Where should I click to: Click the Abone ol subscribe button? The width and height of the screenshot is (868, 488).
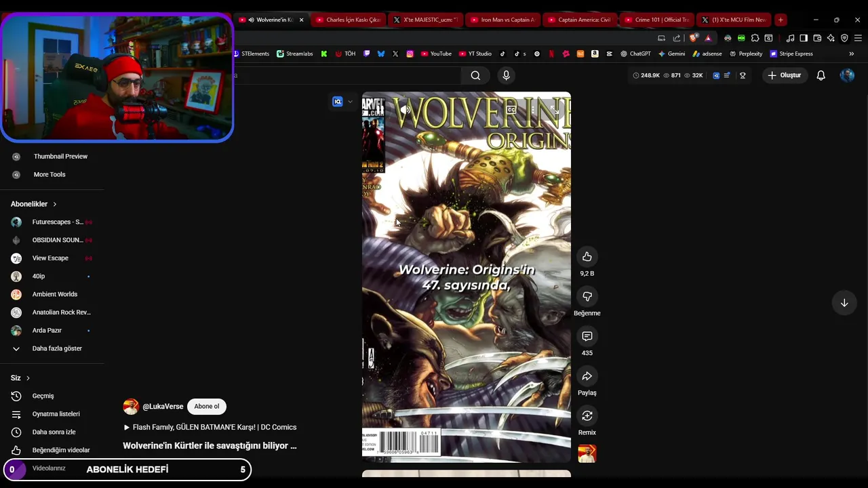click(207, 407)
